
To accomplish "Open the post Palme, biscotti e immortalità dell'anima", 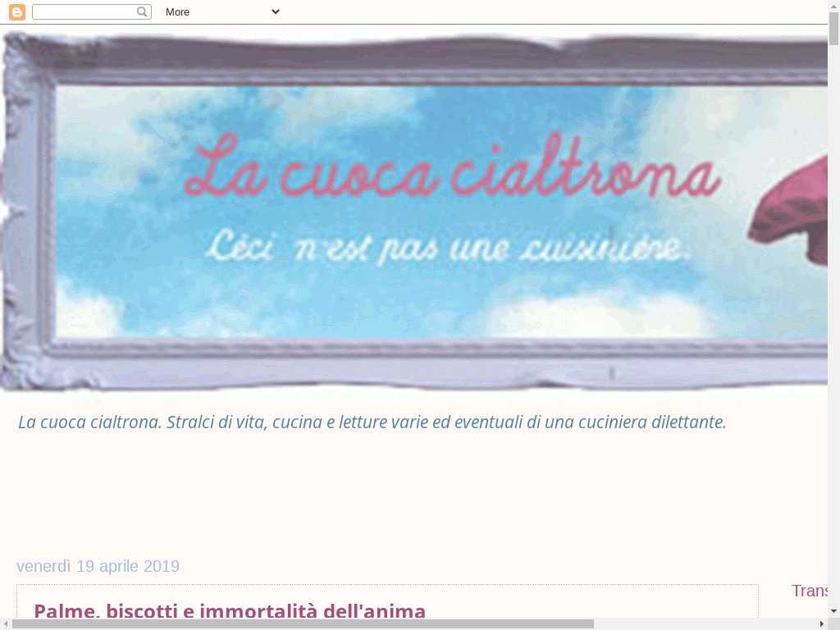I will (230, 611).
